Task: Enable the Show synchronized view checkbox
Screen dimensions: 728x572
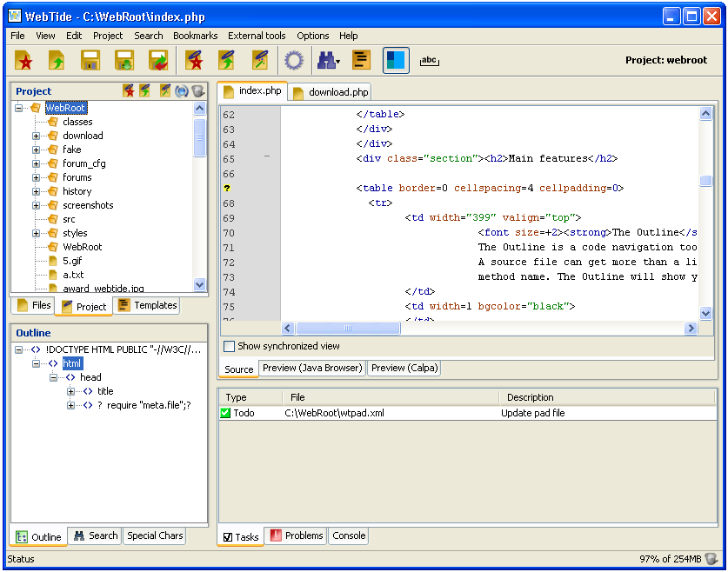Action: pos(229,346)
